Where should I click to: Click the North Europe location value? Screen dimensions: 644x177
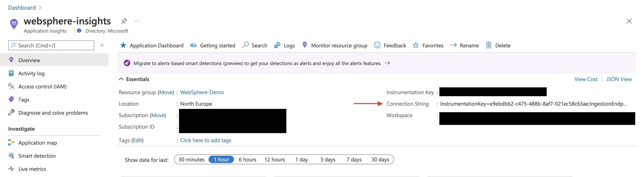(196, 104)
